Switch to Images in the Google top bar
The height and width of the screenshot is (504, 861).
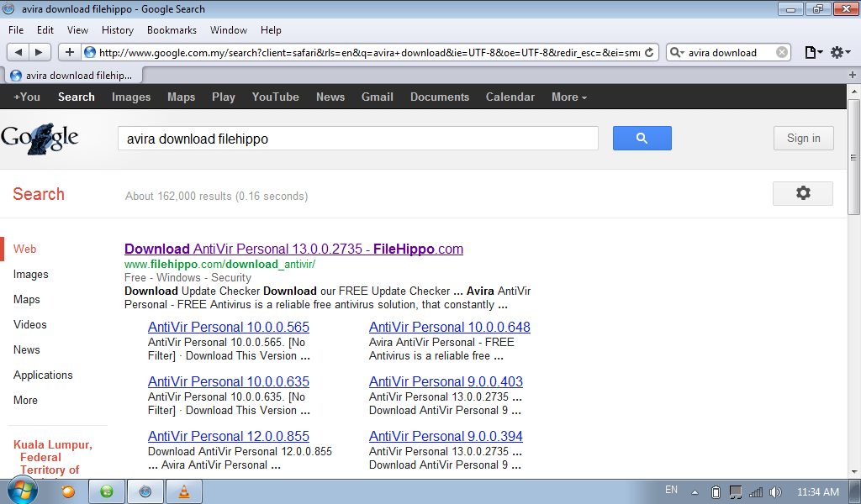[x=131, y=97]
